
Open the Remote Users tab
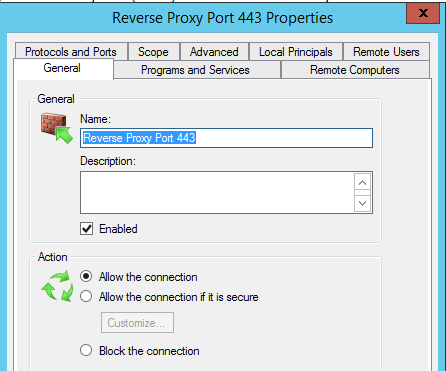click(386, 52)
